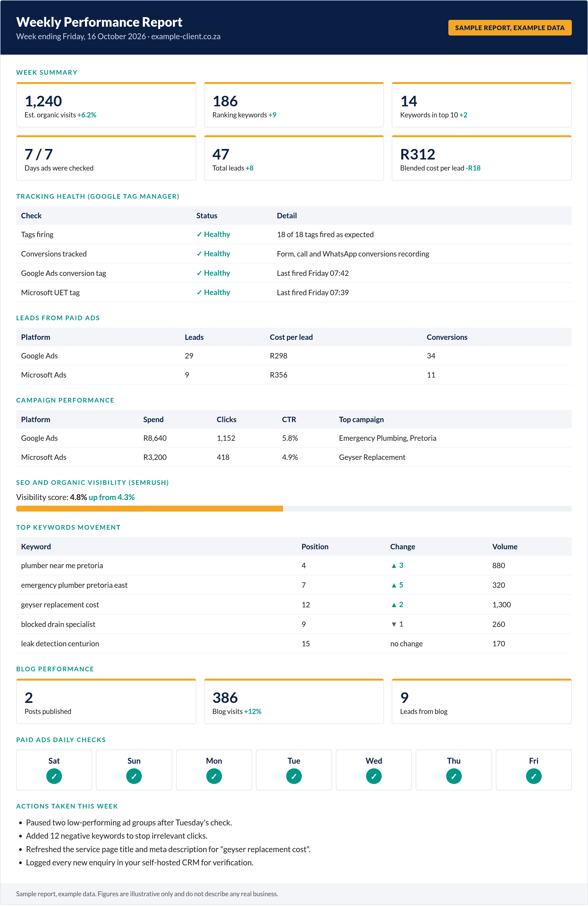Click the TRACKING HEALTH section heading

point(98,197)
